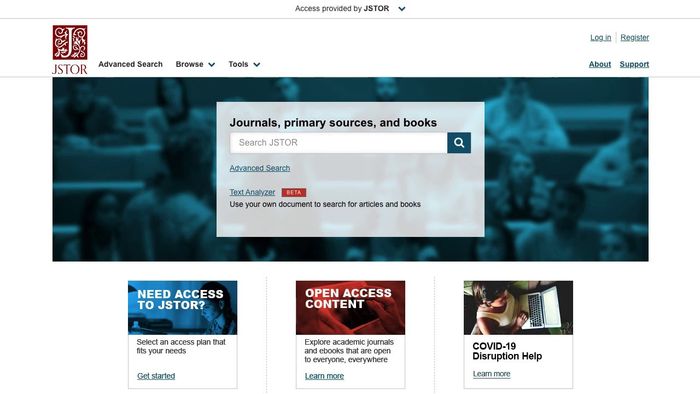This screenshot has width=700, height=394.
Task: Open the About page link
Action: coord(600,64)
